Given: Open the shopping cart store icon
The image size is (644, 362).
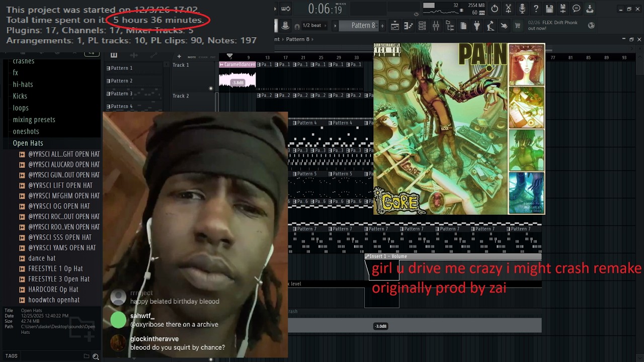Looking at the screenshot, I should (x=518, y=26).
